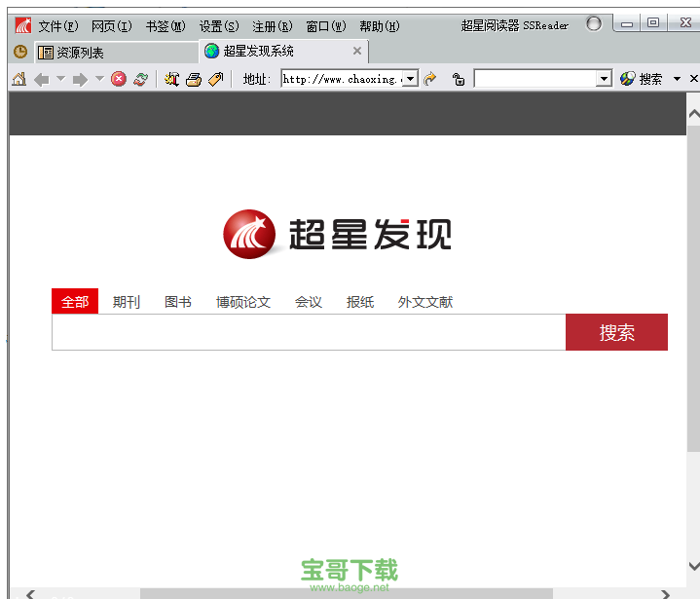Click the red 搜索 button

616,332
